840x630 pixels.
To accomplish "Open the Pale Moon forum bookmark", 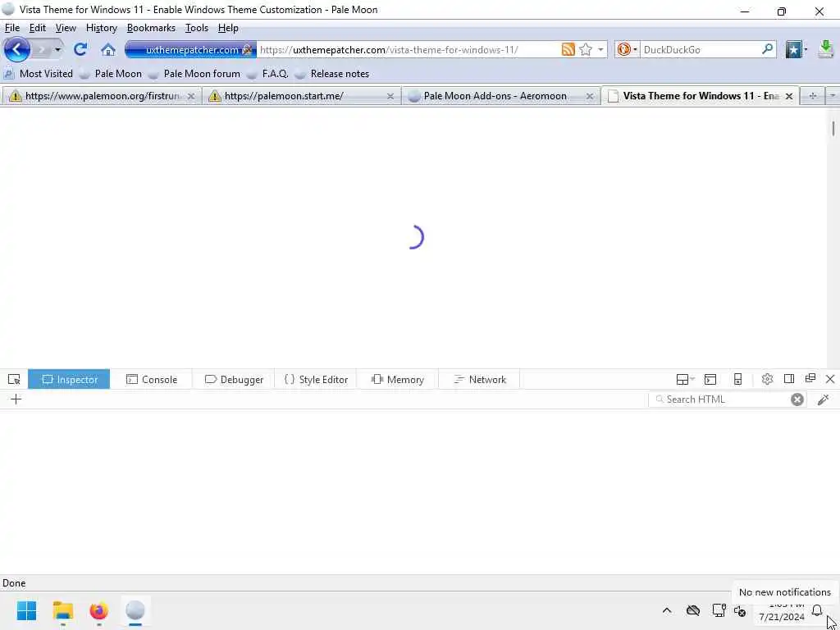I will point(195,74).
